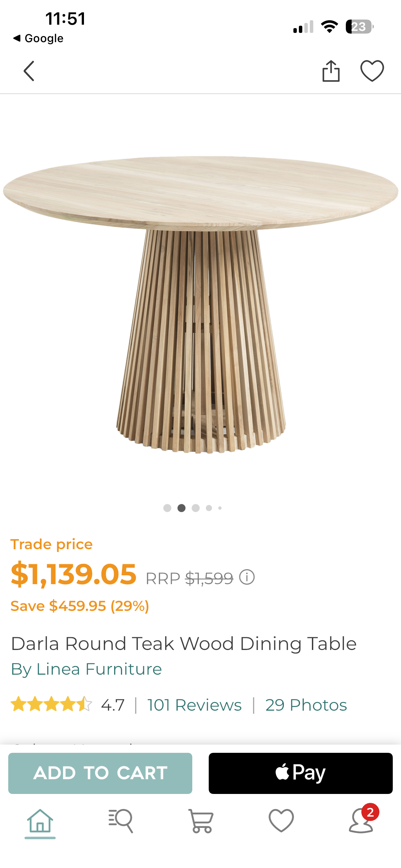Return to Google app via status bar
Screen dimensions: 401x868
point(38,38)
